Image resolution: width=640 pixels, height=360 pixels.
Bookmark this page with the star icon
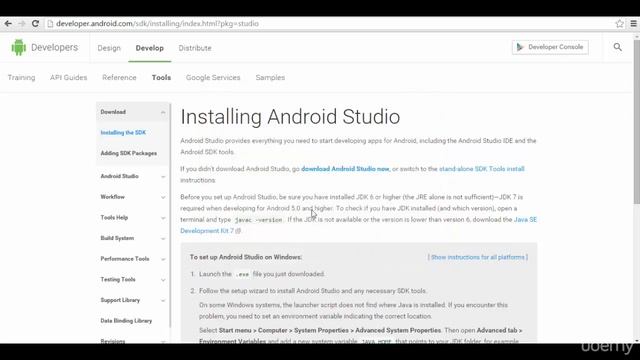tap(620, 24)
